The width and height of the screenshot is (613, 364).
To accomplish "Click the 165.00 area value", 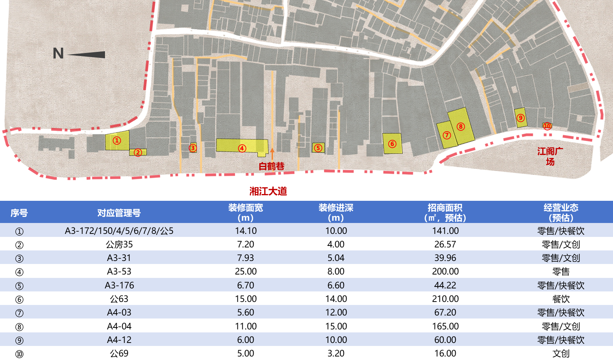I will (x=445, y=326).
